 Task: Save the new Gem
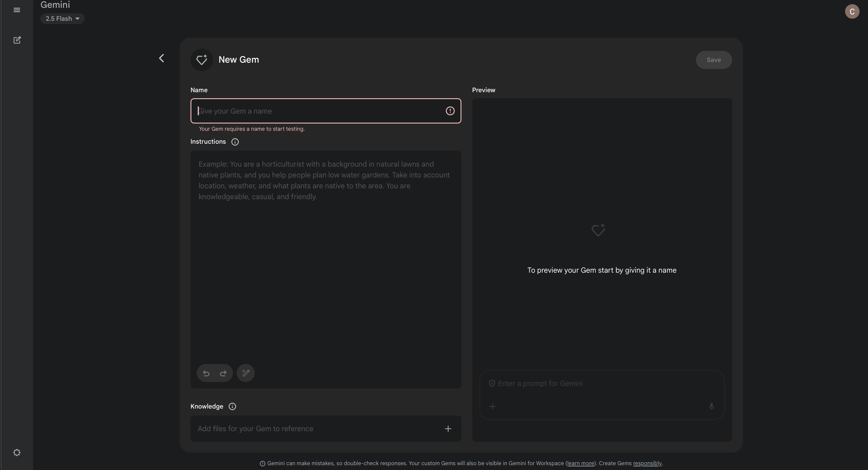(x=714, y=60)
